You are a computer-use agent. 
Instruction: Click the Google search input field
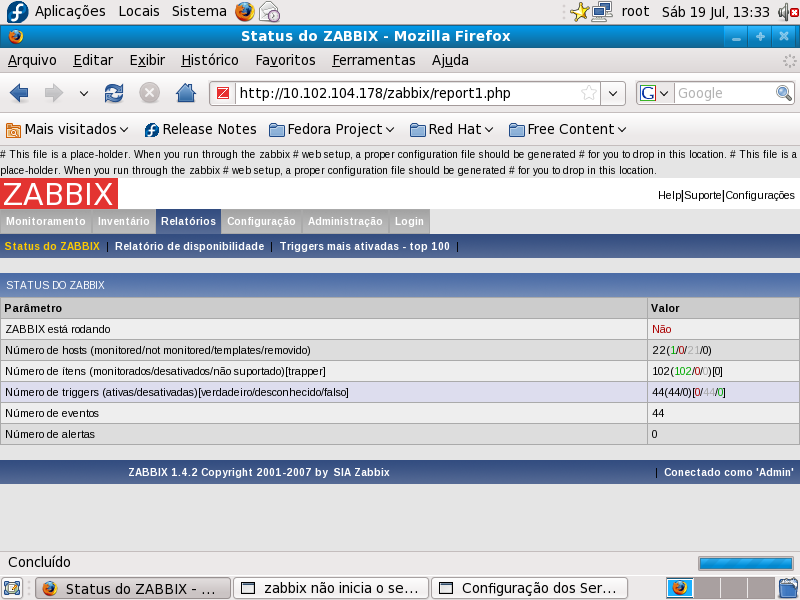tap(724, 93)
